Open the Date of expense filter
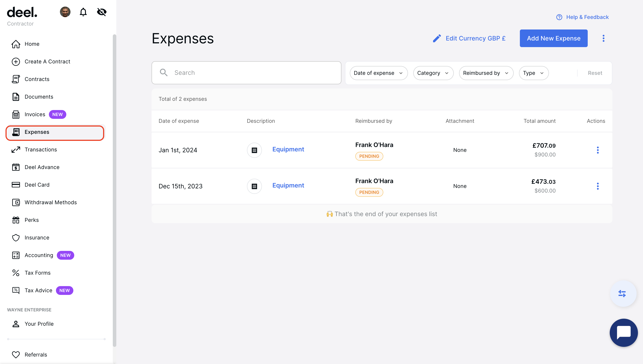This screenshot has height=364, width=643. tap(378, 73)
